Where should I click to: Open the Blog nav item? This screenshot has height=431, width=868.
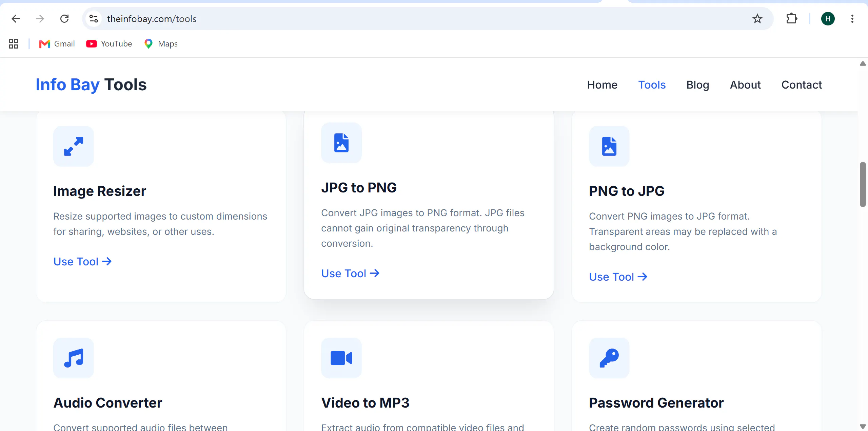click(698, 85)
